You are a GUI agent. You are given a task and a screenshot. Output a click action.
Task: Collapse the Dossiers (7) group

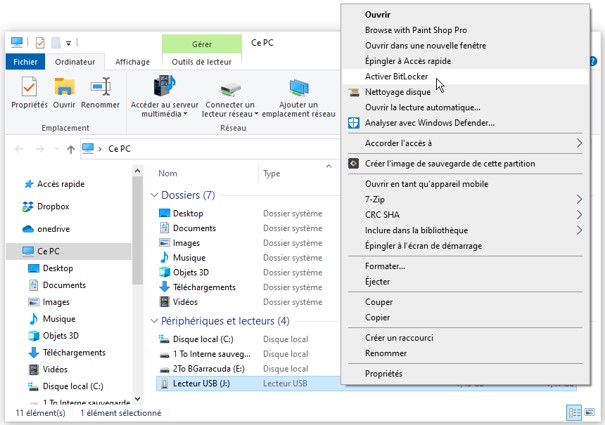click(153, 195)
